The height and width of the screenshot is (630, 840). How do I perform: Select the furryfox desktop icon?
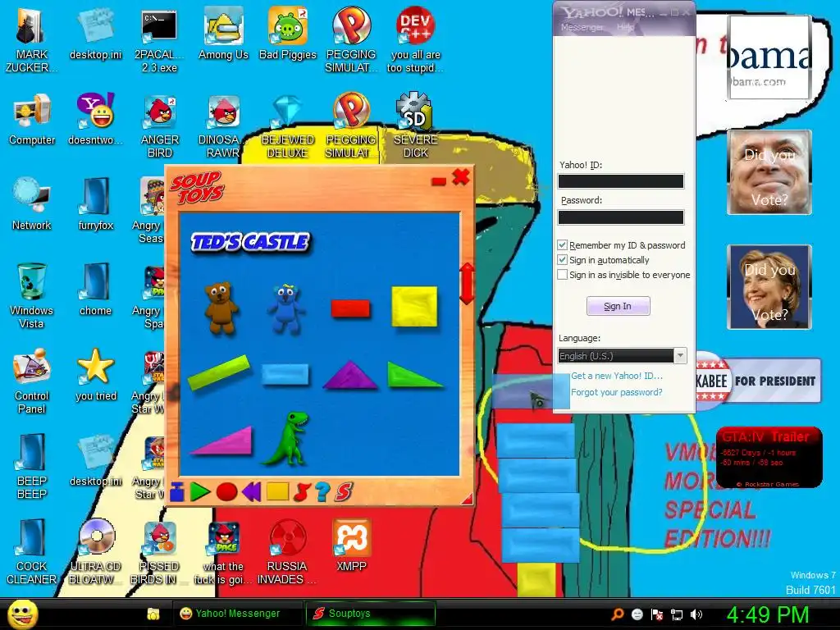96,204
